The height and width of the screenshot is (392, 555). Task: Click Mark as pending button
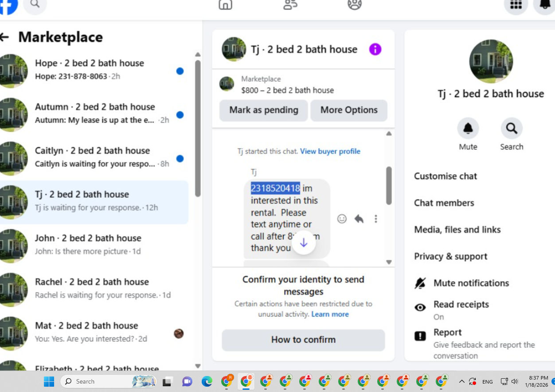pyautogui.click(x=264, y=110)
